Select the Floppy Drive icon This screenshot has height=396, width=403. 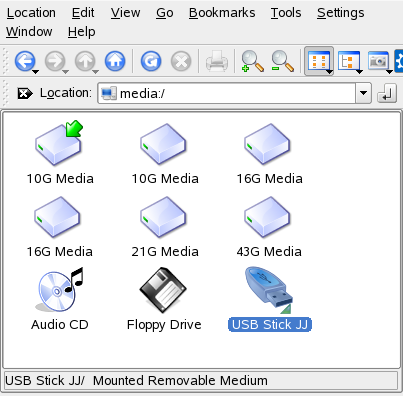[x=163, y=290]
